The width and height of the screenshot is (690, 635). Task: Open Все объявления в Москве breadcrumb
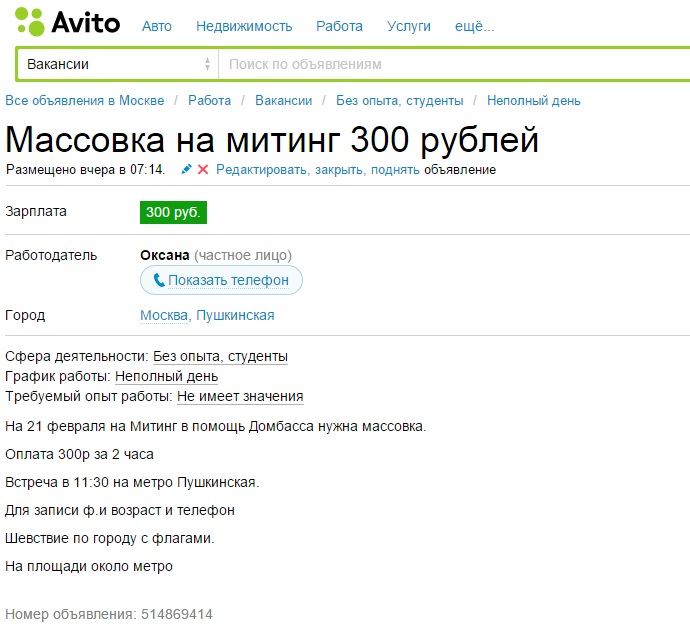85,100
